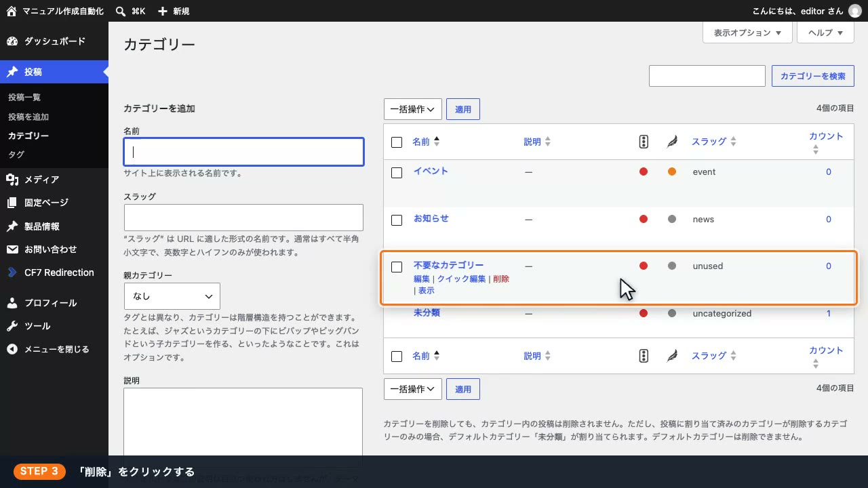Click the home icon for マニュアル作成自動化
The height and width of the screenshot is (488, 868).
pos(11,11)
